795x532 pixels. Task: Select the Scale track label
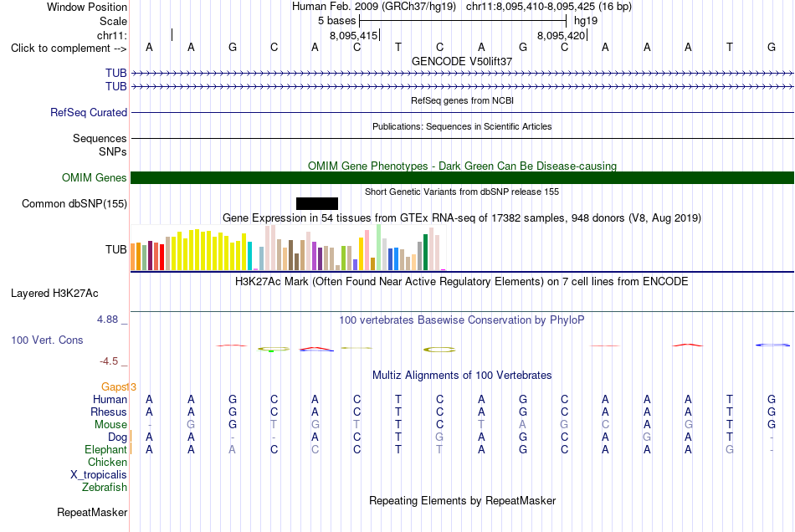point(113,21)
